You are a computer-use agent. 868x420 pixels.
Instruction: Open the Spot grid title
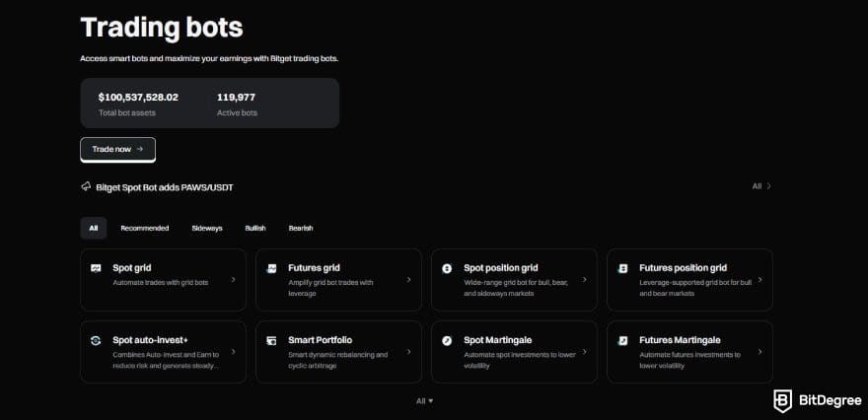[x=132, y=268]
